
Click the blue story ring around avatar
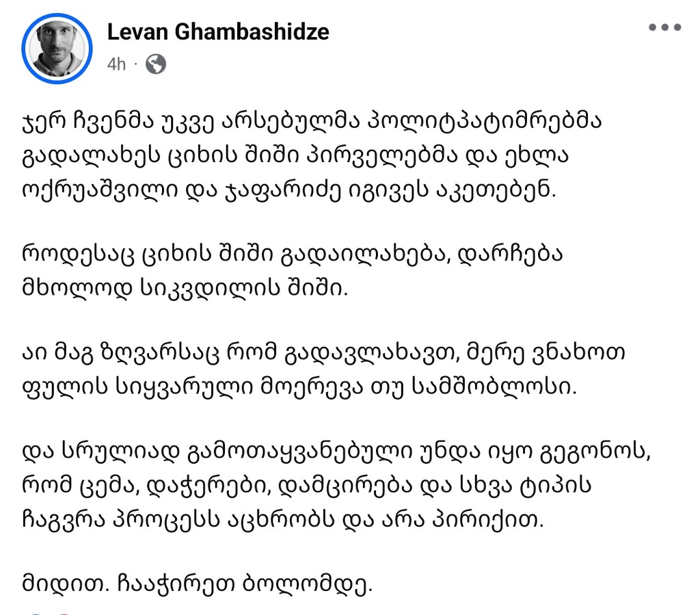pos(57,49)
